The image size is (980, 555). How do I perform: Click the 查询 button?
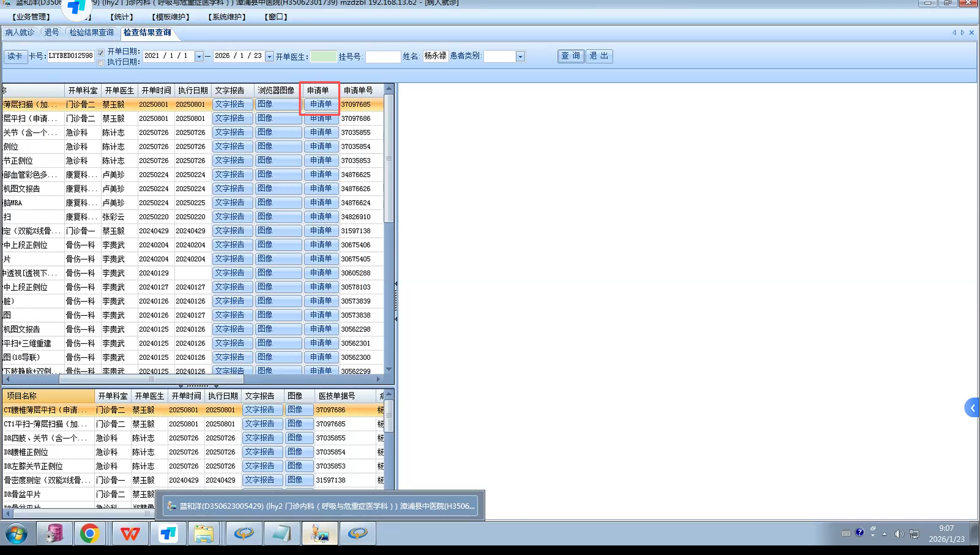pos(571,56)
